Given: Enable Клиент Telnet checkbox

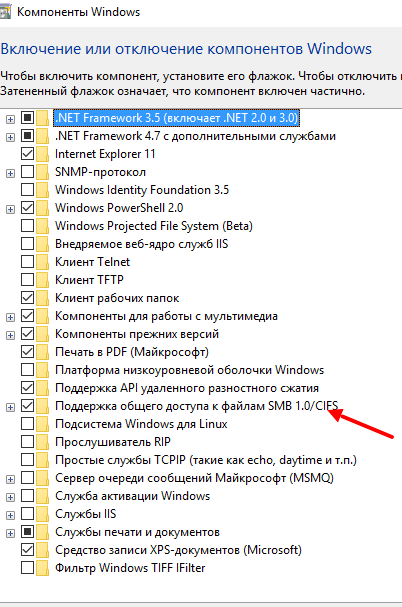Looking at the screenshot, I should (27, 262).
